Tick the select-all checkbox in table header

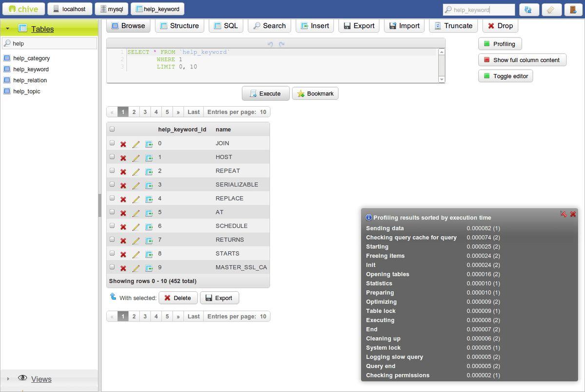112,130
